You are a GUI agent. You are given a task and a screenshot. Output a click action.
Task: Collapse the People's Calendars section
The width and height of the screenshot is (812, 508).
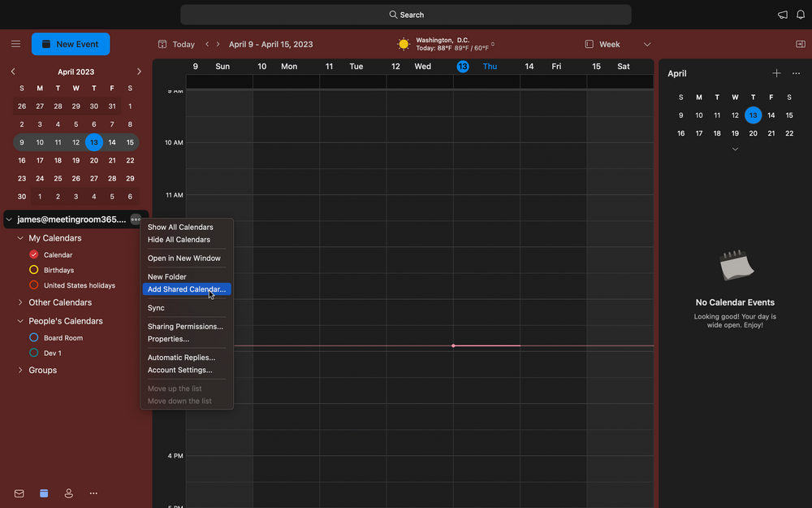(x=20, y=321)
